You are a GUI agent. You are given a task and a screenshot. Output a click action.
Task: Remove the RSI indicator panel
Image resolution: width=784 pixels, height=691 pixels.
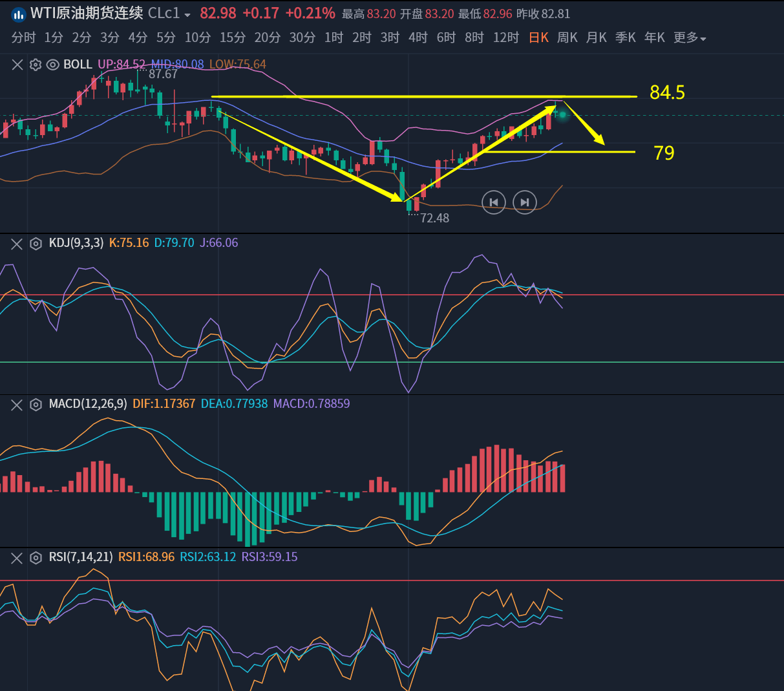tap(17, 558)
